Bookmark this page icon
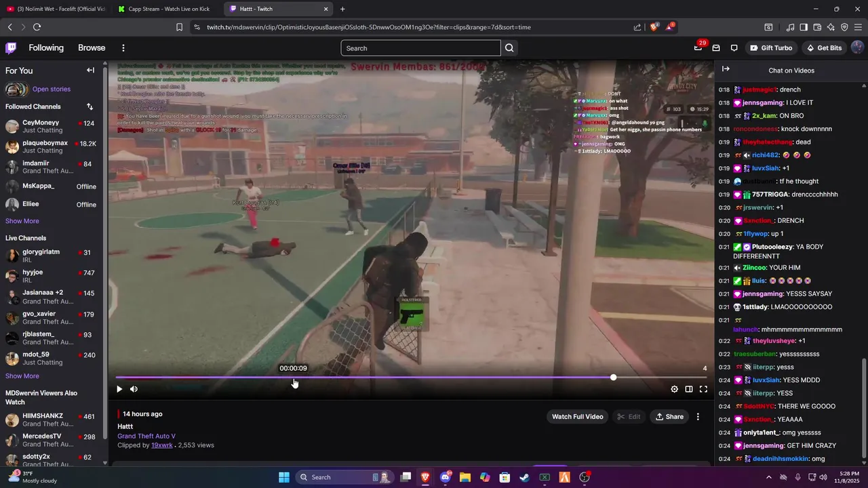Viewport: 868px width, 488px height. (179, 27)
